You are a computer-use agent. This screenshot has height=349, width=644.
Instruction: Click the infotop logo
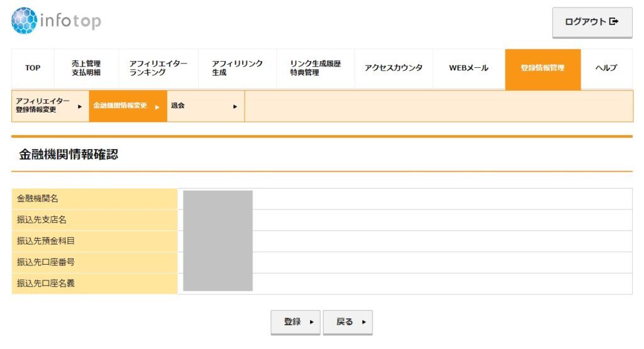[57, 21]
